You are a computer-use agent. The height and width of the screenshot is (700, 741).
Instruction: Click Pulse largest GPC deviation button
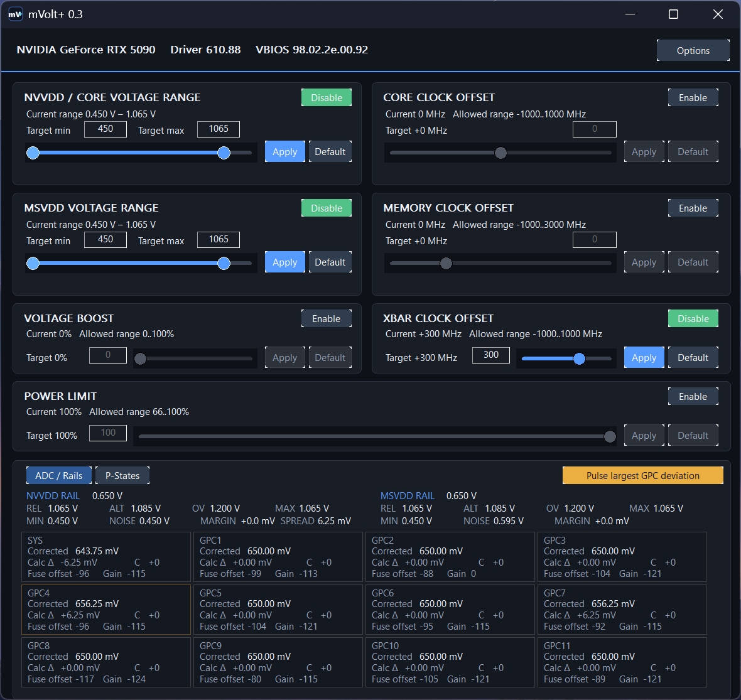[x=642, y=475]
